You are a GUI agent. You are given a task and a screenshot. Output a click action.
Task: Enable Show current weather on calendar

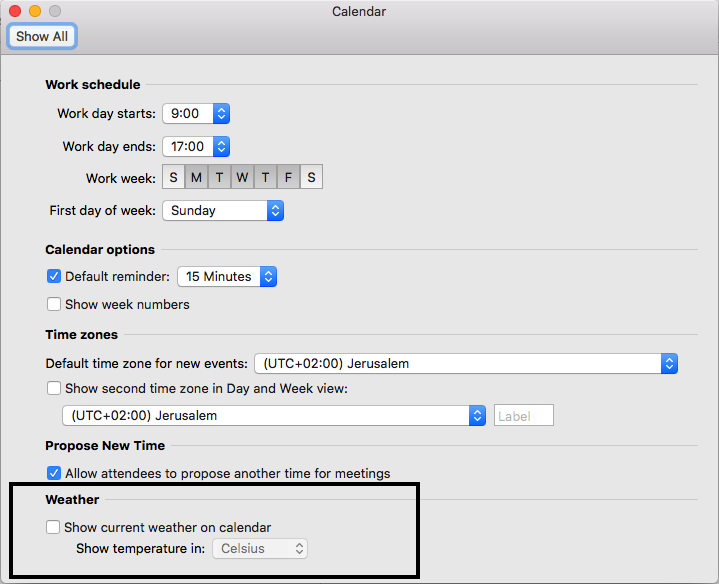tap(53, 527)
